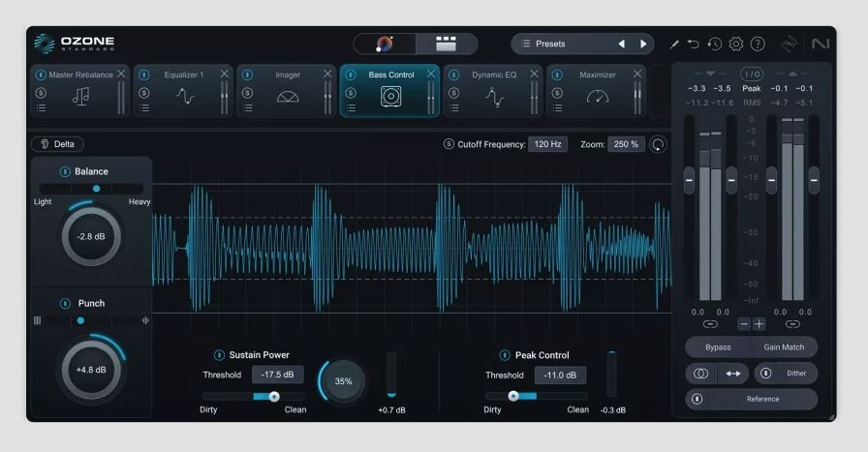Open the settings gear in top bar
Image resolution: width=868 pixels, height=452 pixels.
[735, 44]
